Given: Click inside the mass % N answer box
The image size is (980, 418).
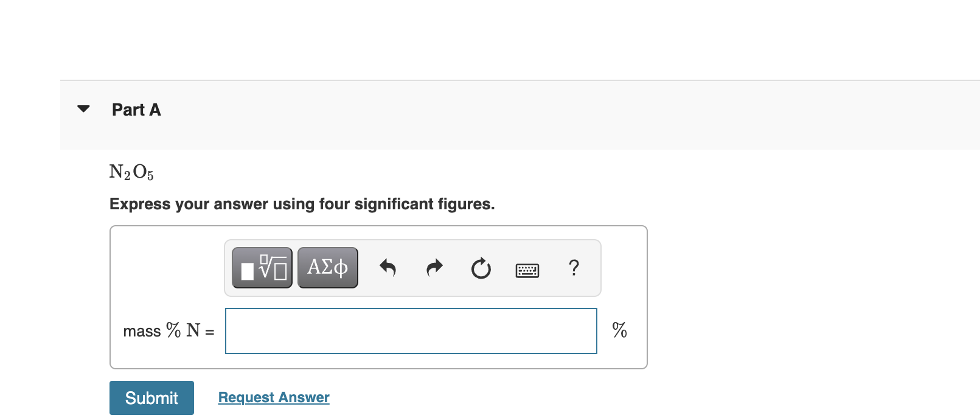Looking at the screenshot, I should 411,330.
